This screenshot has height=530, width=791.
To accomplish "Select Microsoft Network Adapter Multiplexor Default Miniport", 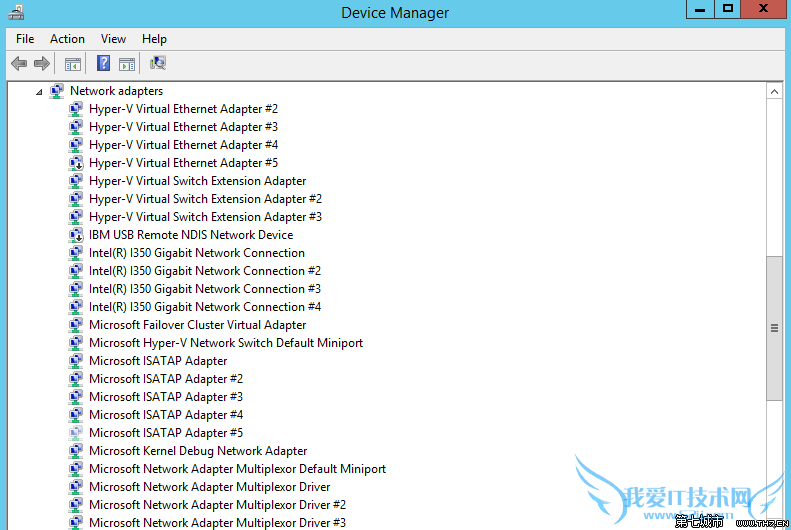I will 238,469.
